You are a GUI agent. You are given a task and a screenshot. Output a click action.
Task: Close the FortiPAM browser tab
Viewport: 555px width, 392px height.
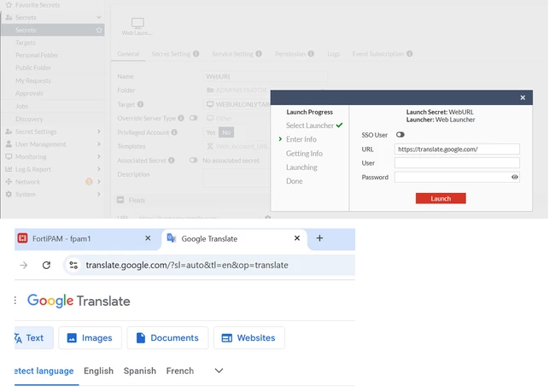[148, 238]
